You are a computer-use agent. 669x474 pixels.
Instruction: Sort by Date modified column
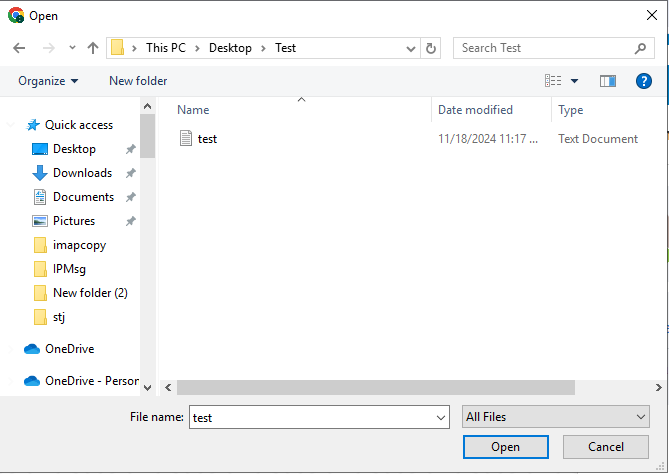coord(475,110)
